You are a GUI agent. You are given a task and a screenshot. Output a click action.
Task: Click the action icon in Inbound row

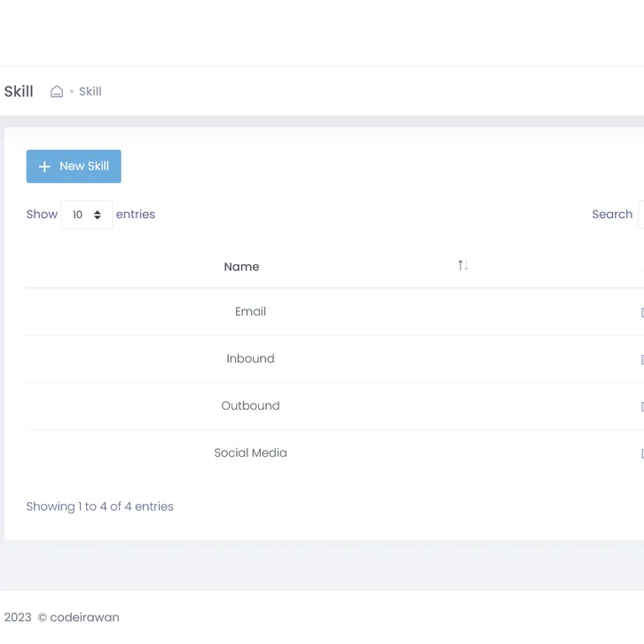(x=641, y=359)
